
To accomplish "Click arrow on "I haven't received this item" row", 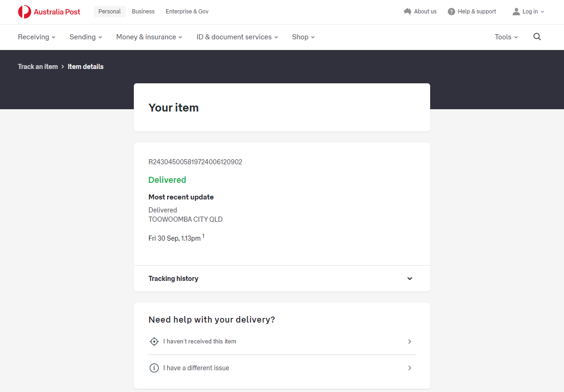I will pyautogui.click(x=409, y=342).
